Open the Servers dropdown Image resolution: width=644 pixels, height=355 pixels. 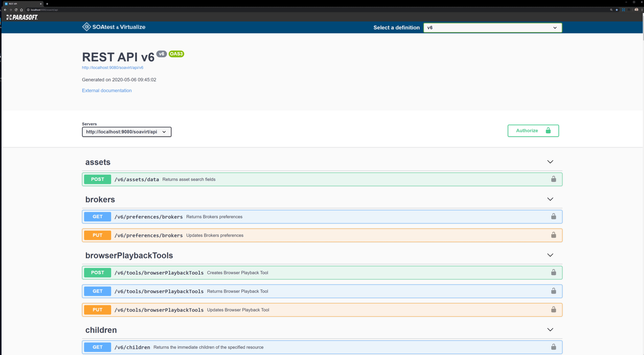[127, 132]
